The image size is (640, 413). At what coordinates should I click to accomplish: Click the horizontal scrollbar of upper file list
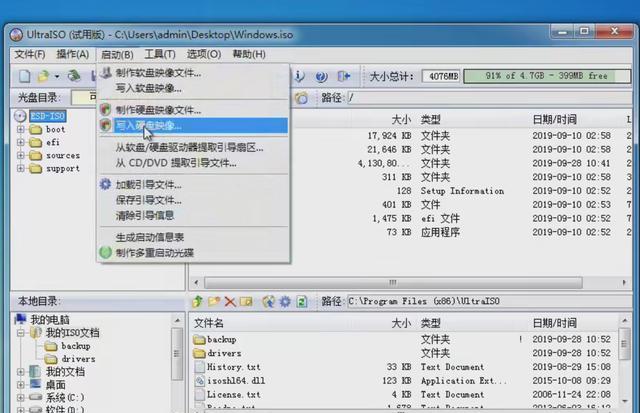[393, 282]
